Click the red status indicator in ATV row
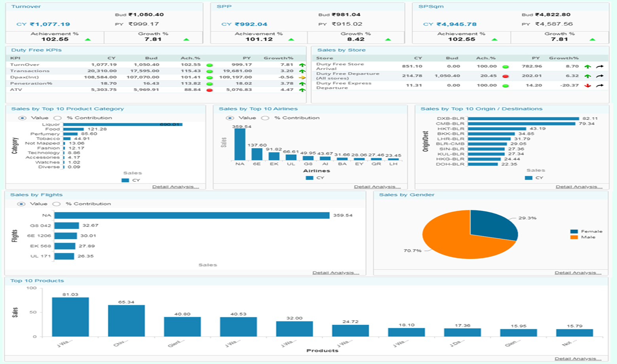Screen dimensions: 617x364 pos(210,90)
